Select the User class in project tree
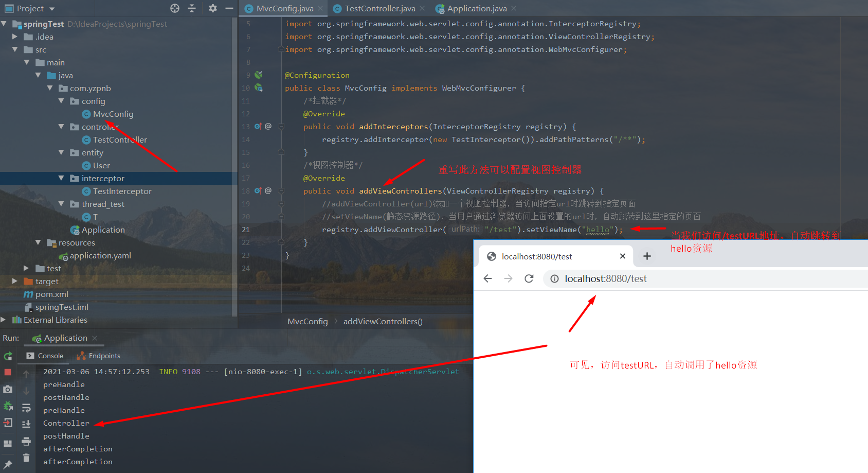 pos(101,165)
